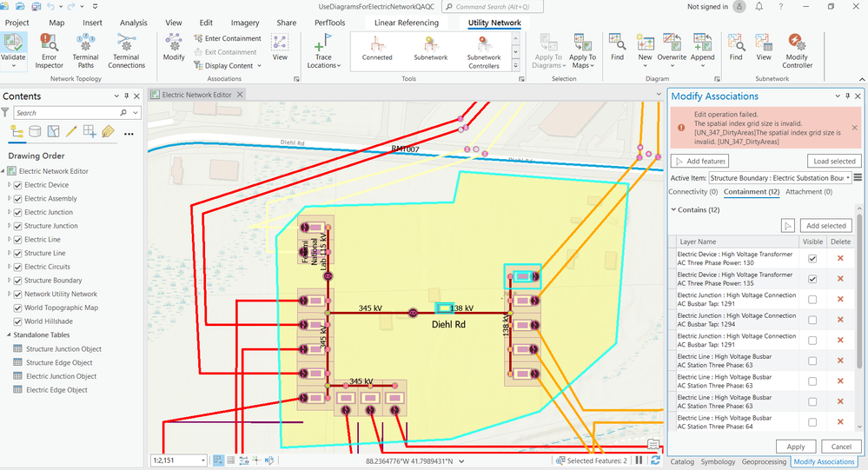868x470 pixels.
Task: Click the Command Search box
Action: coord(492,7)
